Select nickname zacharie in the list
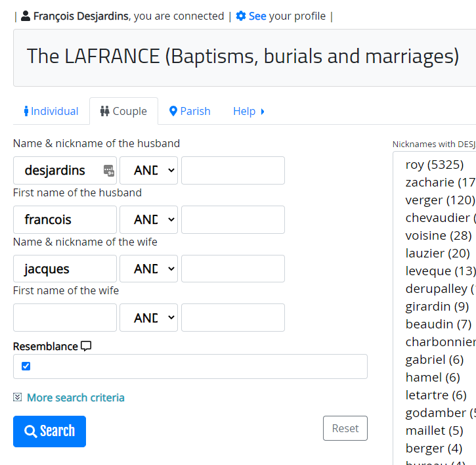Viewport: 476px width, 465px height. 440,182
